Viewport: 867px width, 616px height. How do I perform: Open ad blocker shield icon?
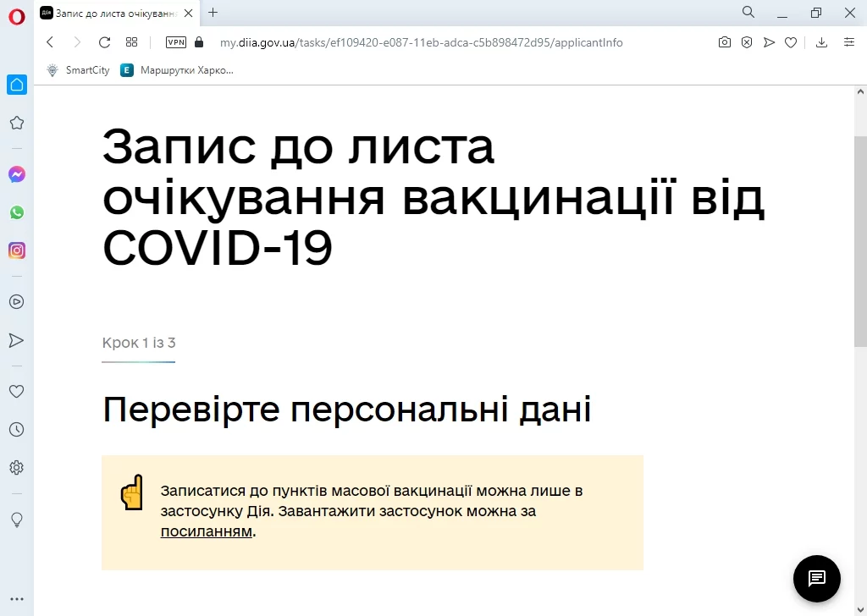[747, 42]
